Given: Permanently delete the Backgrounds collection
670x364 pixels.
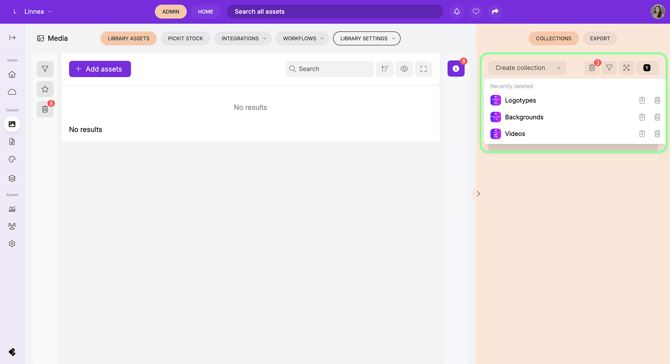Looking at the screenshot, I should point(657,117).
